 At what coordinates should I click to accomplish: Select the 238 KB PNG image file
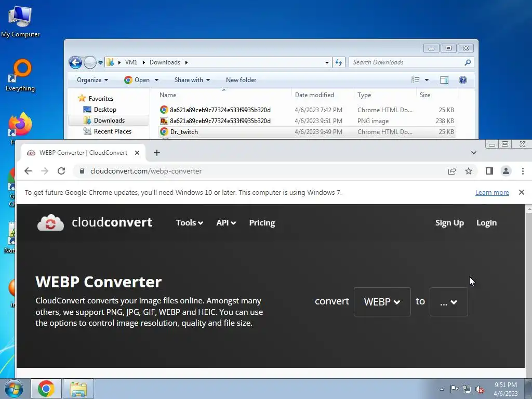(x=307, y=121)
